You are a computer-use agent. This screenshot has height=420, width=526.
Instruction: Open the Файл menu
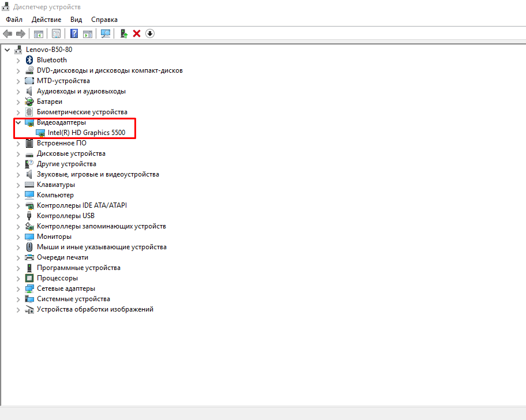[14, 20]
